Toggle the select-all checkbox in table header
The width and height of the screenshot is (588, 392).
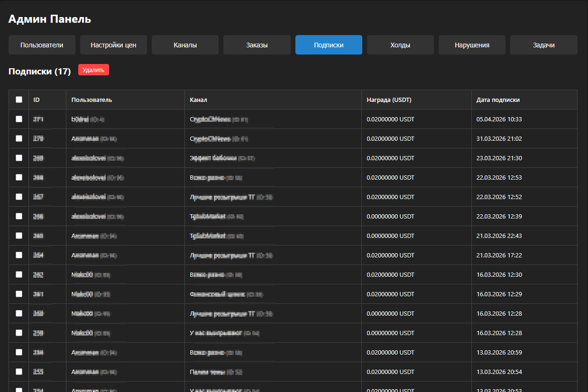[19, 100]
